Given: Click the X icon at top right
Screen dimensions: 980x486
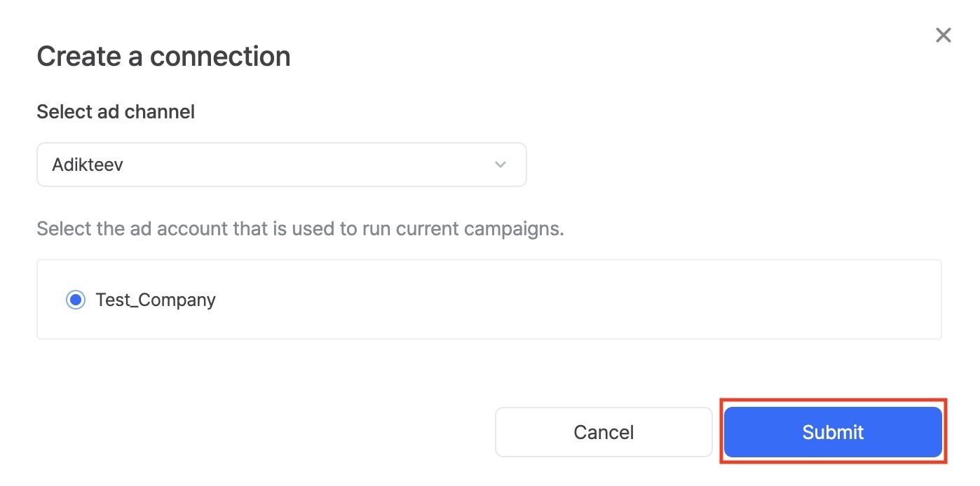Looking at the screenshot, I should [943, 36].
